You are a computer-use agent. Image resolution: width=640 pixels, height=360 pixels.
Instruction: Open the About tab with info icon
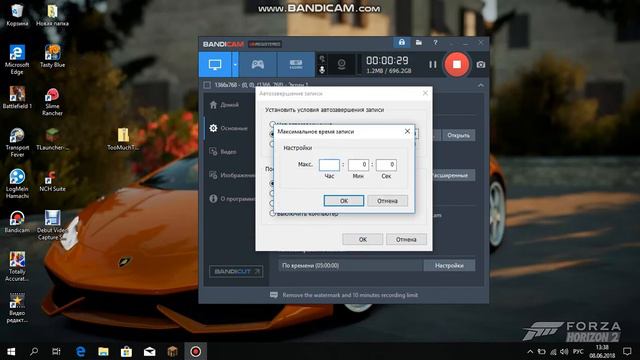[x=232, y=199]
